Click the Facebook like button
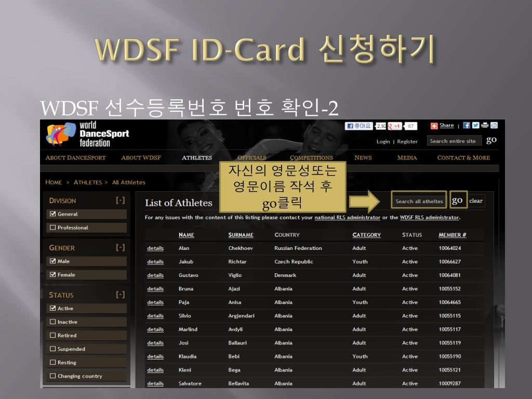This screenshot has width=532, height=399. [x=359, y=126]
